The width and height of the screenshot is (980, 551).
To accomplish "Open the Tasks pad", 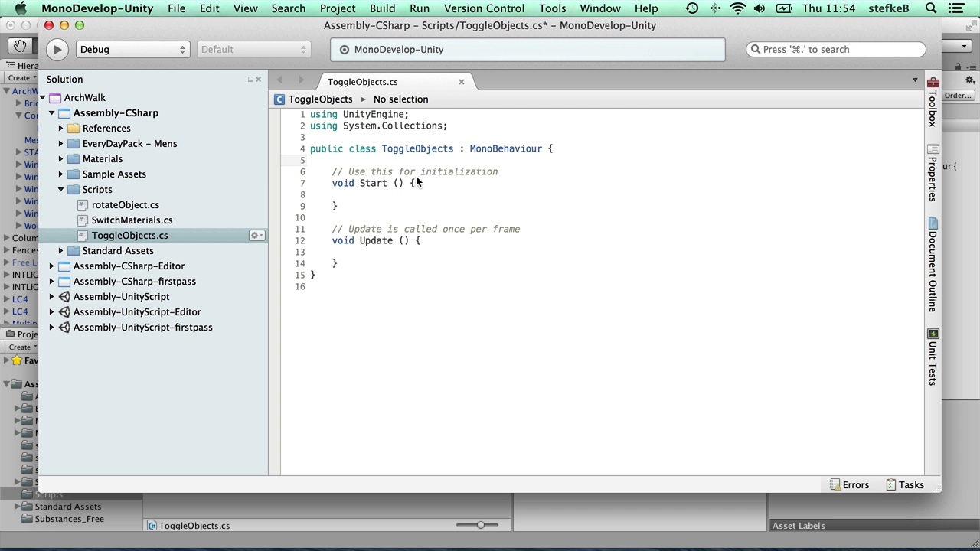I will 905,485.
